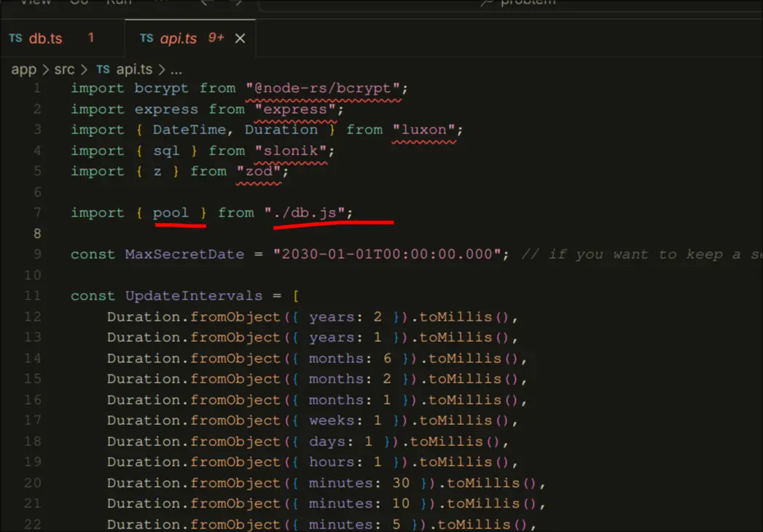Viewport: 763px width, 532px height.
Task: Place cursor on the pool identifier
Action: pos(171,213)
